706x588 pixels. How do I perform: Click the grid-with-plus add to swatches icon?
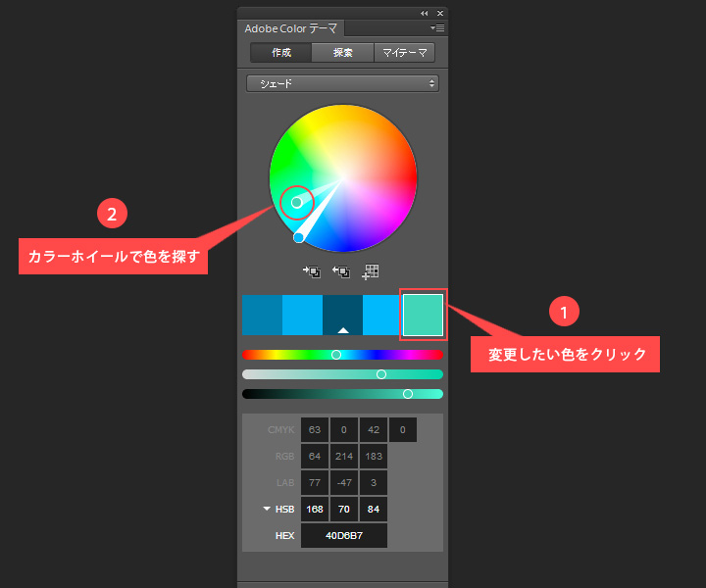(x=371, y=271)
